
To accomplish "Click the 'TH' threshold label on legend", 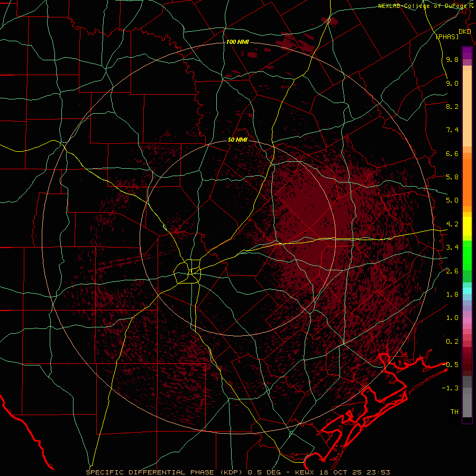I will (454, 412).
